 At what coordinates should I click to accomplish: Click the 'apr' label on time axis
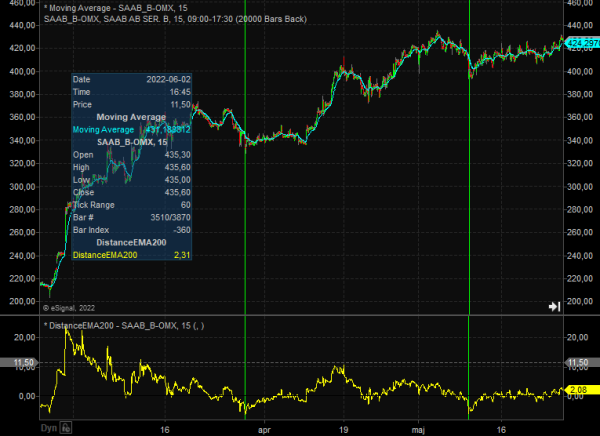[x=264, y=430]
